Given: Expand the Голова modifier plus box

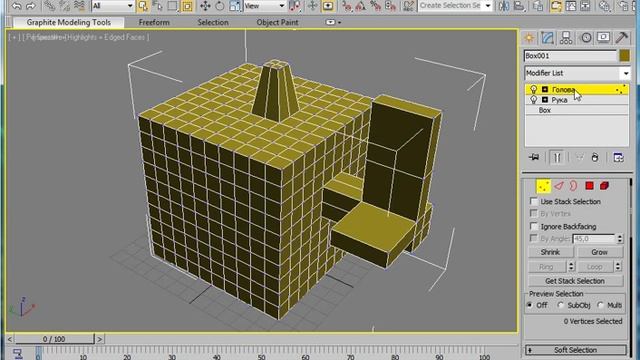Looking at the screenshot, I should (x=545, y=89).
